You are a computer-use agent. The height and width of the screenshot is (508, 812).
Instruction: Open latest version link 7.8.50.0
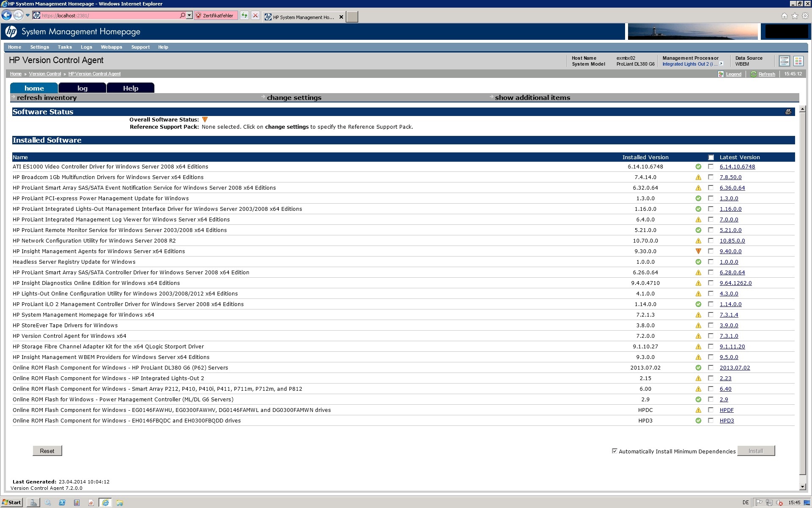(x=730, y=177)
